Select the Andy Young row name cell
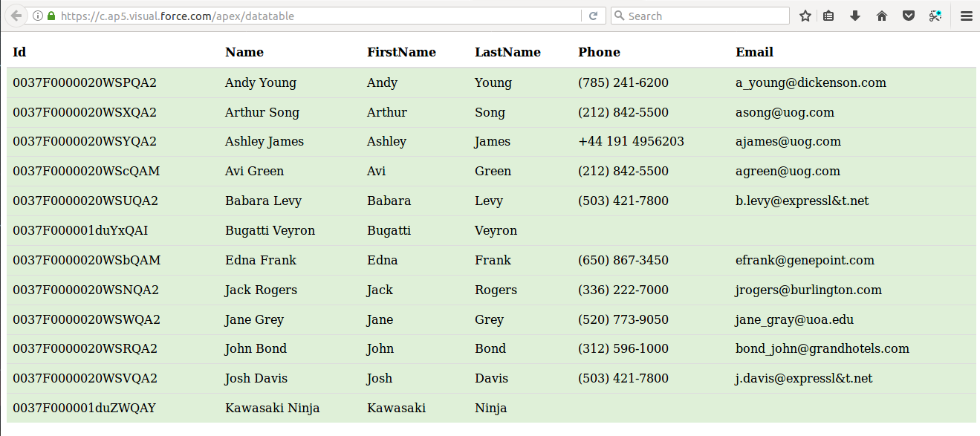This screenshot has width=980, height=436. point(261,82)
